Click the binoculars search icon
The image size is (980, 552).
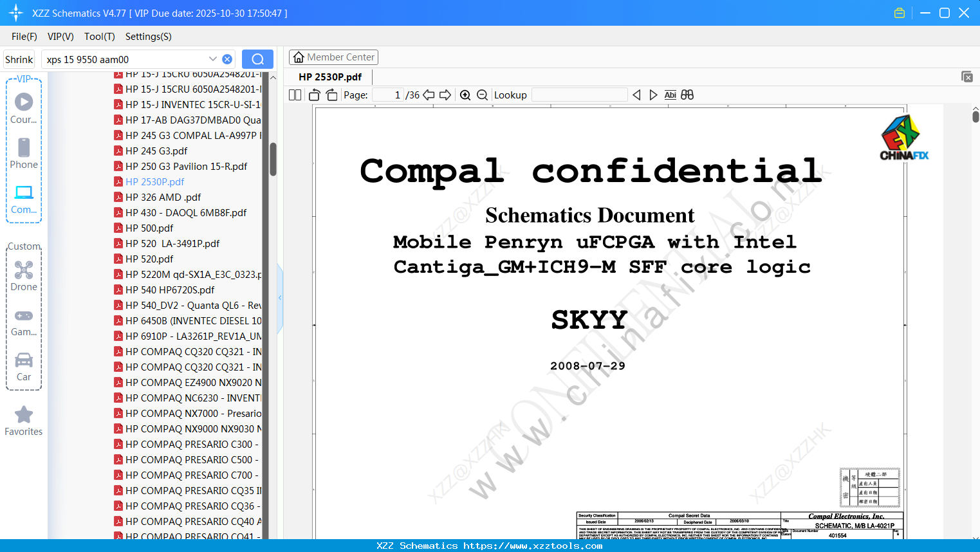point(687,95)
